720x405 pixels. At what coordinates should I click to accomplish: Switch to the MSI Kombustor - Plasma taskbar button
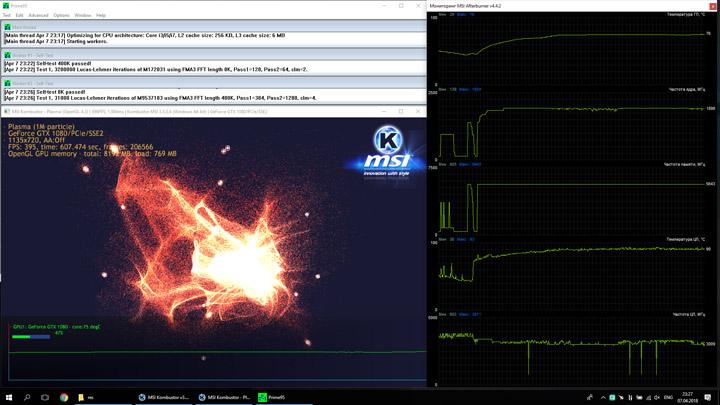point(224,397)
